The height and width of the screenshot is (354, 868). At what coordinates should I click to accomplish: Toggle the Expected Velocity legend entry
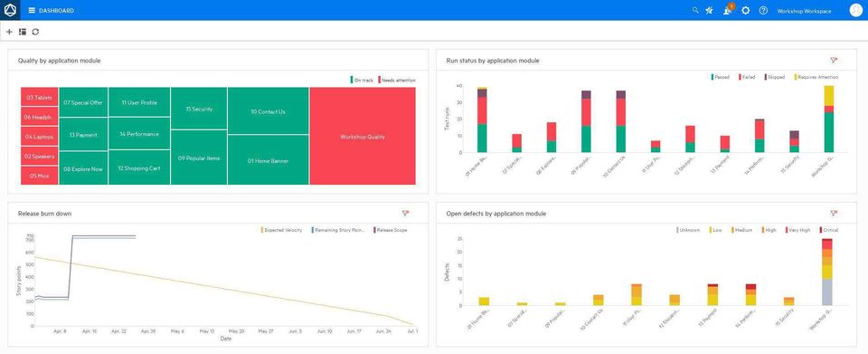click(281, 229)
